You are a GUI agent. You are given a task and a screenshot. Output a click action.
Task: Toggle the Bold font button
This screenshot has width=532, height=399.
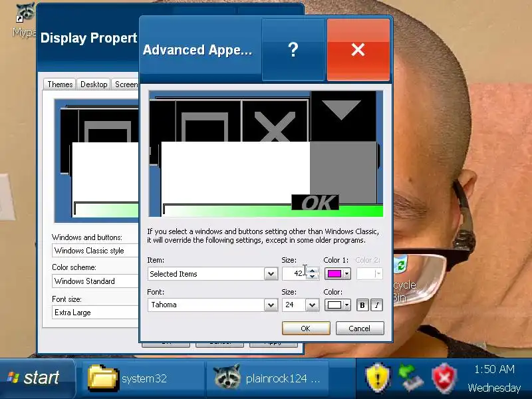pos(362,305)
